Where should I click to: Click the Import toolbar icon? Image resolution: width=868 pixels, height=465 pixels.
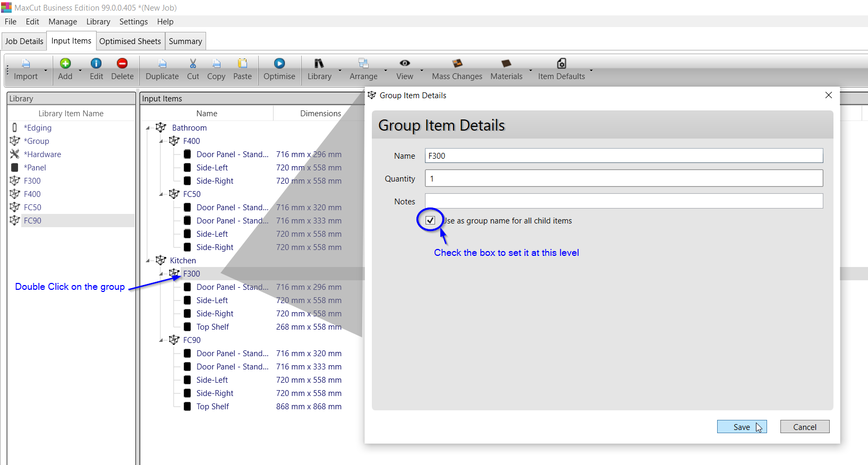25,64
